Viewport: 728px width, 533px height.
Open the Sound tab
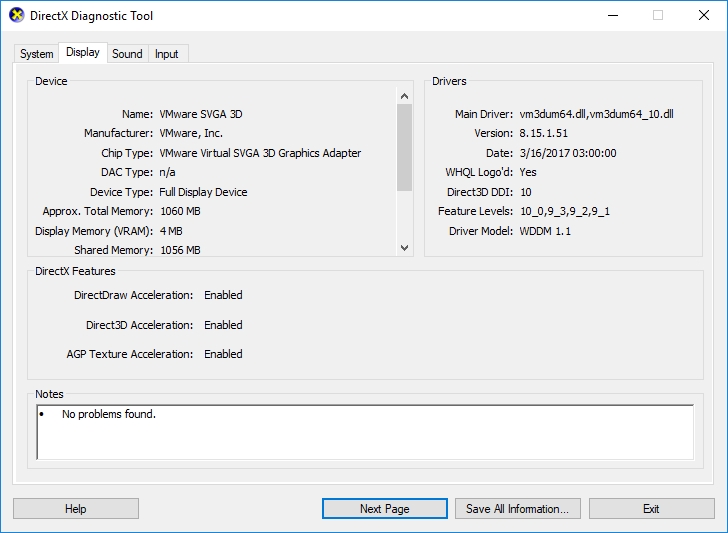coord(127,54)
